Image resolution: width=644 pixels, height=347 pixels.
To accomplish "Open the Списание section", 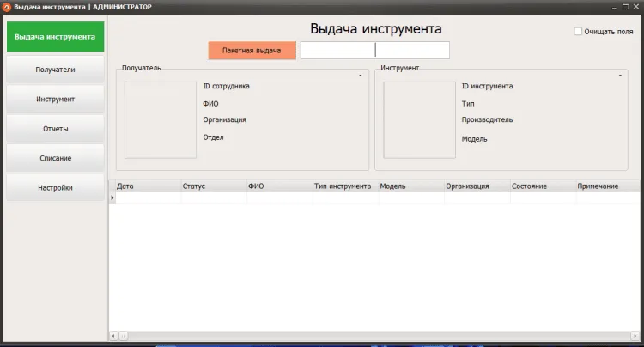I will click(x=55, y=159).
